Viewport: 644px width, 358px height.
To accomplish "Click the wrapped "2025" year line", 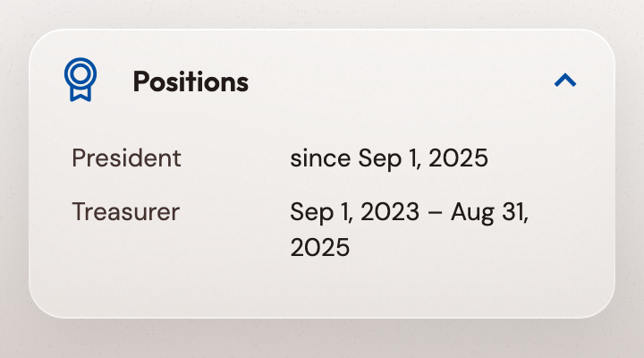I will pos(320,247).
